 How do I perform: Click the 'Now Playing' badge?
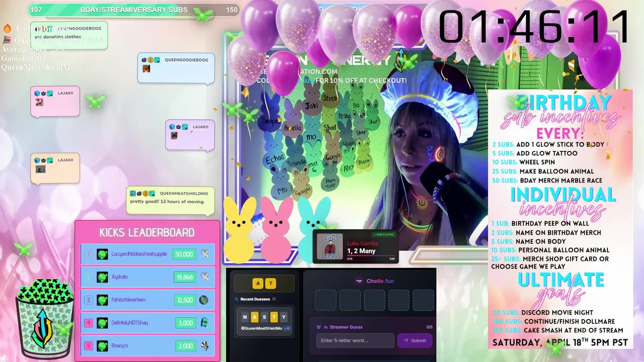tap(383, 235)
